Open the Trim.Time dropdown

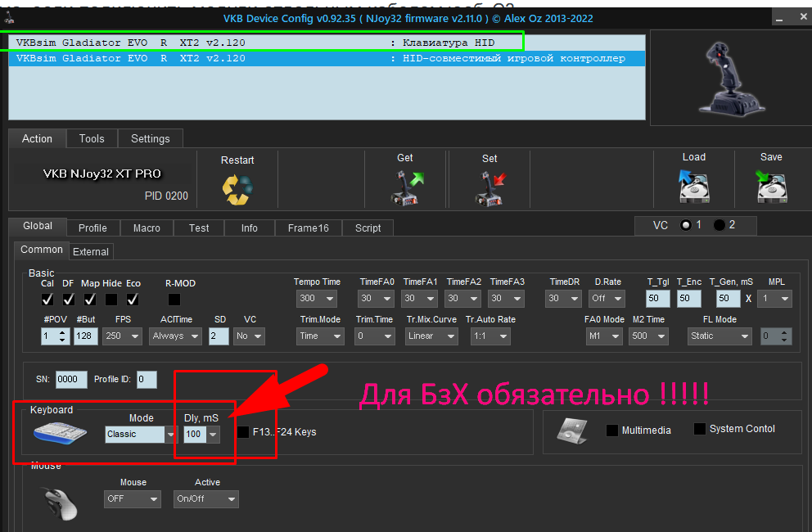click(375, 336)
